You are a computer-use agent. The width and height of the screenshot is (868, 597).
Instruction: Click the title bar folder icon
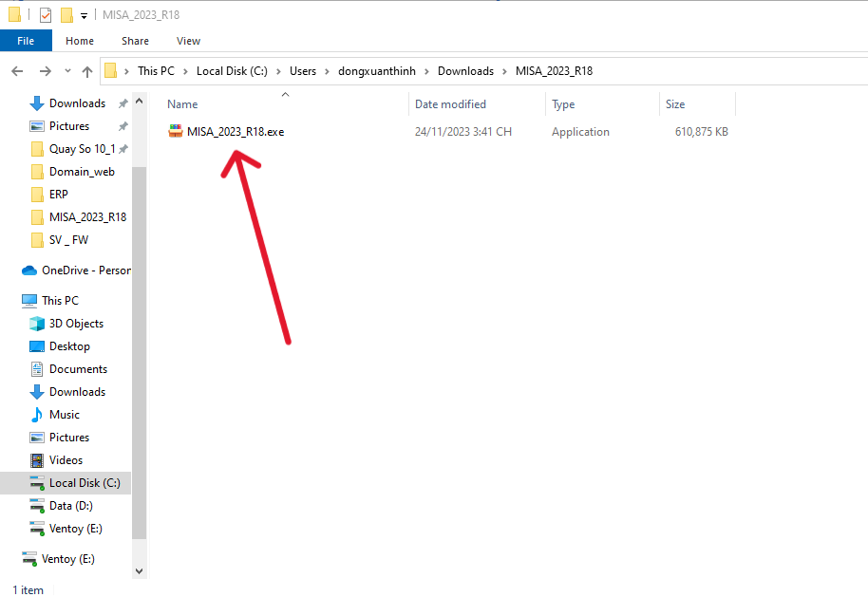(15, 14)
